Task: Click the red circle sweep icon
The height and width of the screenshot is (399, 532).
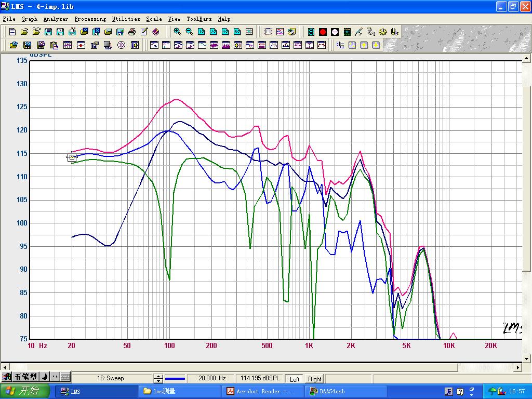Action: [323, 32]
